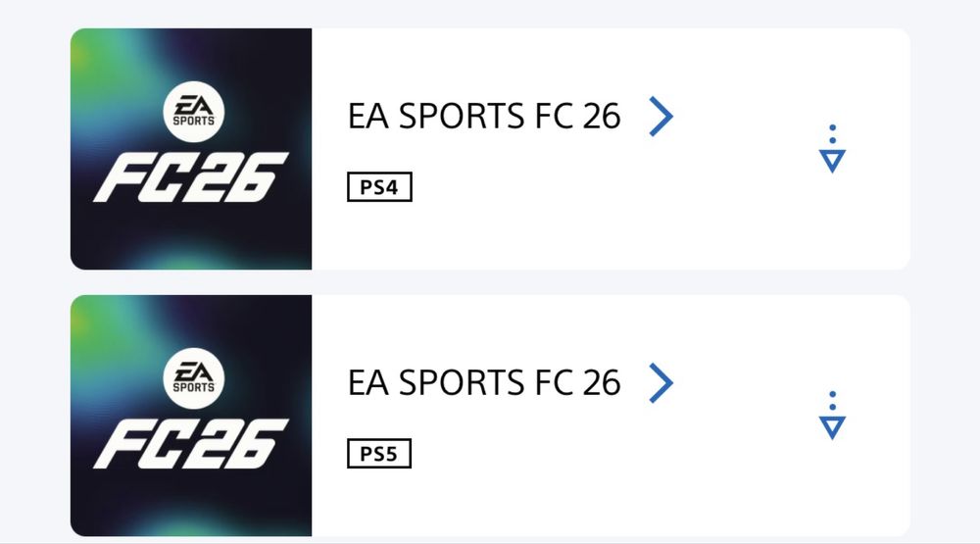
Task: Click the EA Sports round logo on PS4 cover
Action: (x=194, y=109)
